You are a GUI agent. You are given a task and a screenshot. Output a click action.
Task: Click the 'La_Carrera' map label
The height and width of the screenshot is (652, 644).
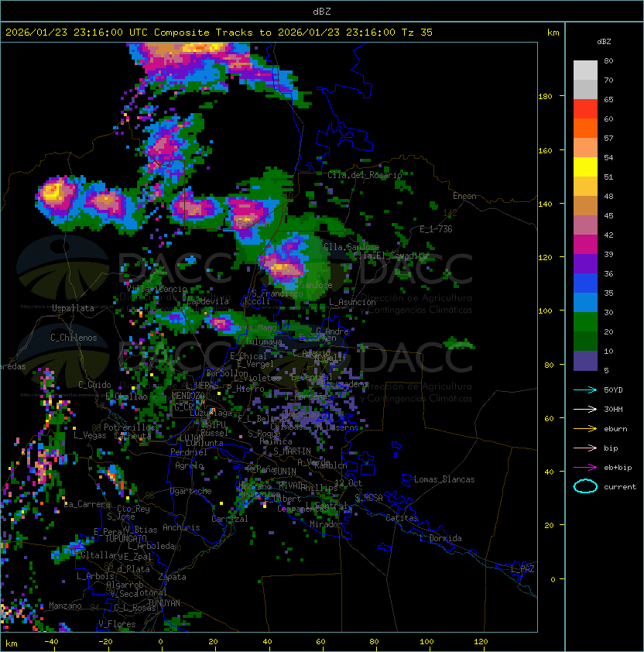pyautogui.click(x=87, y=504)
